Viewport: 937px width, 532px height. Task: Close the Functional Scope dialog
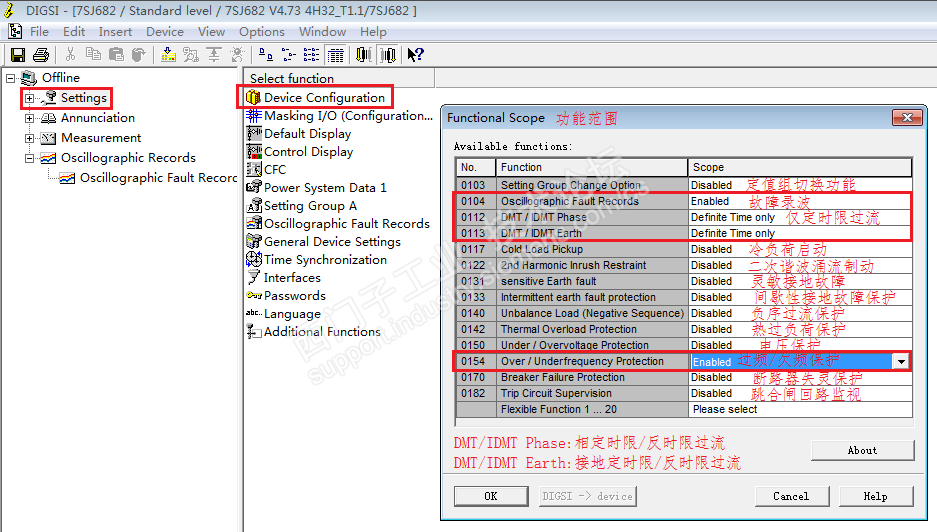pos(907,118)
